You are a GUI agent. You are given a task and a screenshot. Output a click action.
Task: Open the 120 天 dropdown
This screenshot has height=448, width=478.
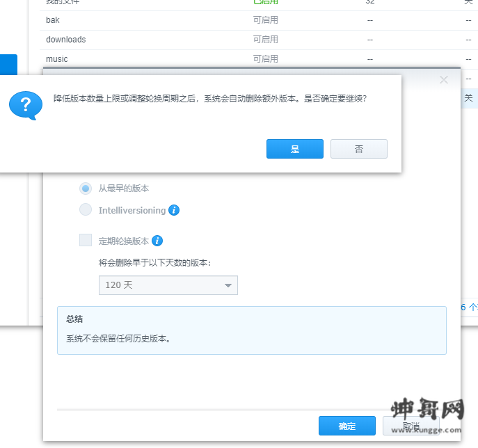[x=168, y=285]
